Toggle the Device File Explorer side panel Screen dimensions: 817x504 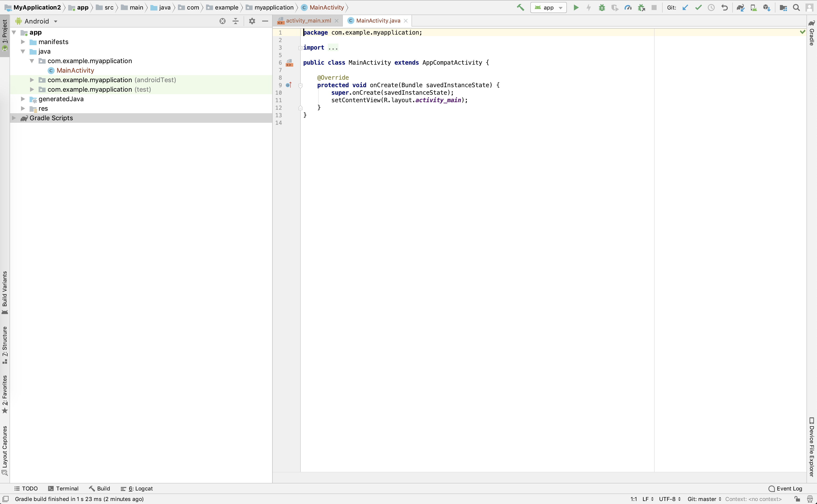(812, 447)
